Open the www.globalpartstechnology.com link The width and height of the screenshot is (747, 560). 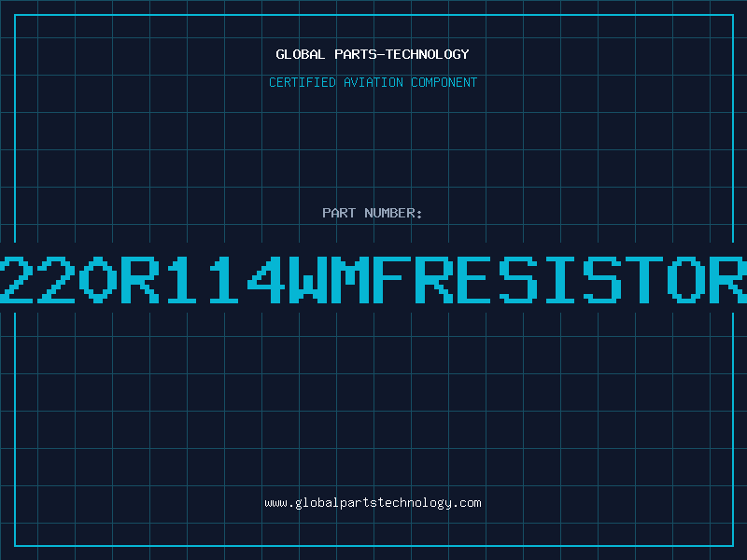[x=373, y=503]
